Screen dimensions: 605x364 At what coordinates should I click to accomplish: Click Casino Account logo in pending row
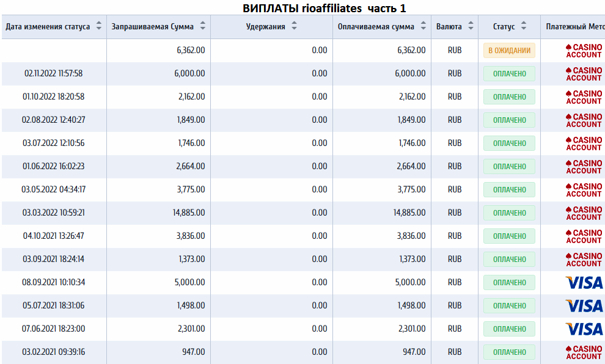click(x=584, y=51)
